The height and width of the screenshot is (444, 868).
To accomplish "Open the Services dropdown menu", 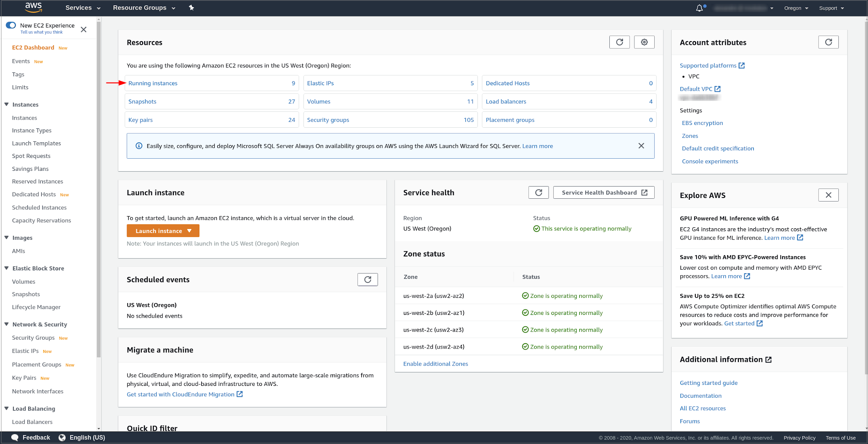I will (82, 8).
